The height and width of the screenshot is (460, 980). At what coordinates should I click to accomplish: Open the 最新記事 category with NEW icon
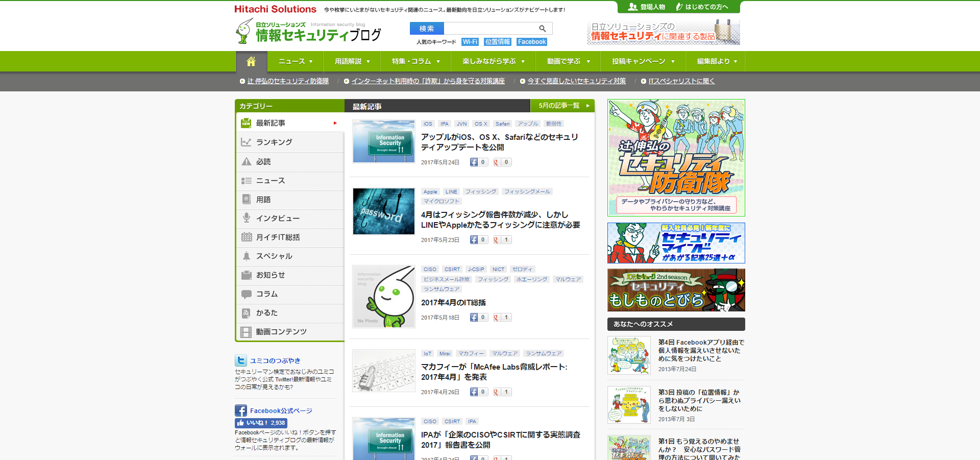(x=246, y=123)
